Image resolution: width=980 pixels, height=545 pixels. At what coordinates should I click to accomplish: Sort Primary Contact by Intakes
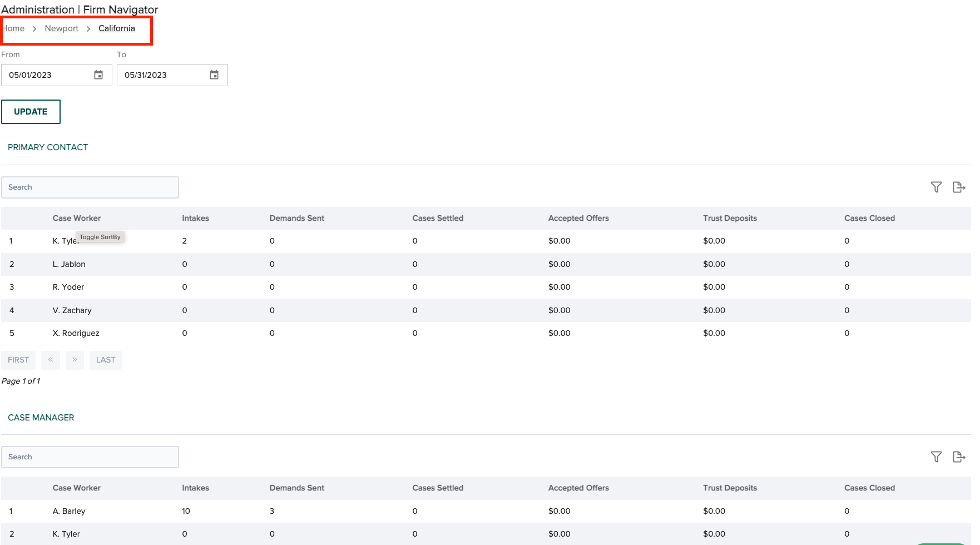(196, 219)
